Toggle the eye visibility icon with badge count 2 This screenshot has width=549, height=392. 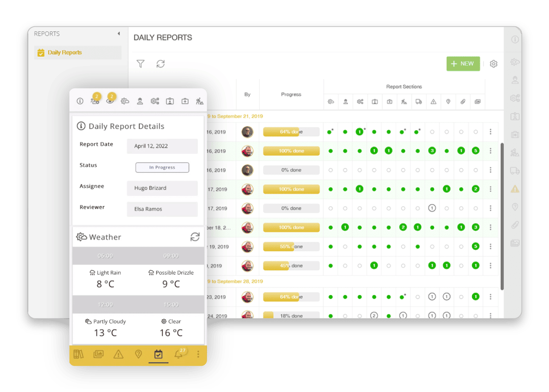point(110,101)
